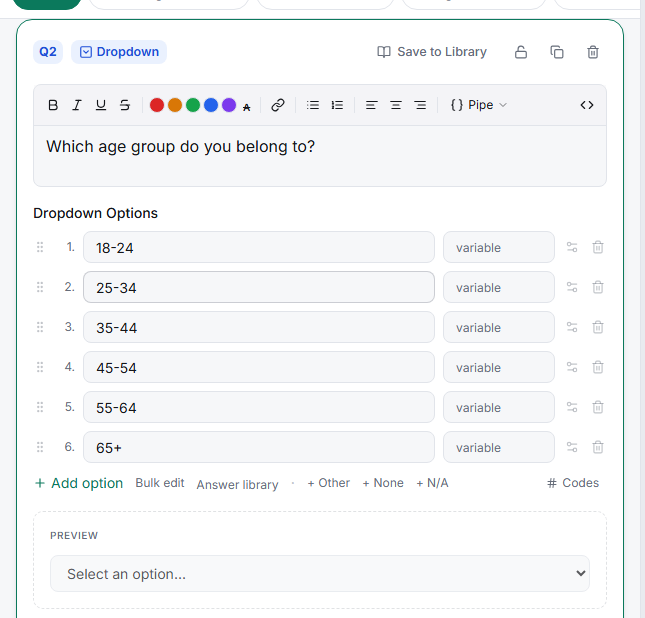Toggle italic formatting
This screenshot has width=645, height=618.
point(77,105)
